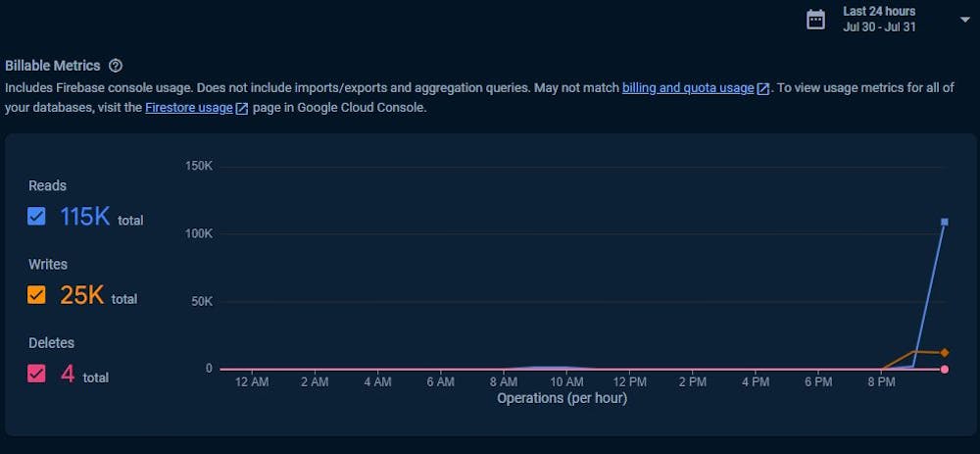The image size is (980, 454).
Task: Click the Jul 30 - Jul 31 date text
Action: coord(879,27)
